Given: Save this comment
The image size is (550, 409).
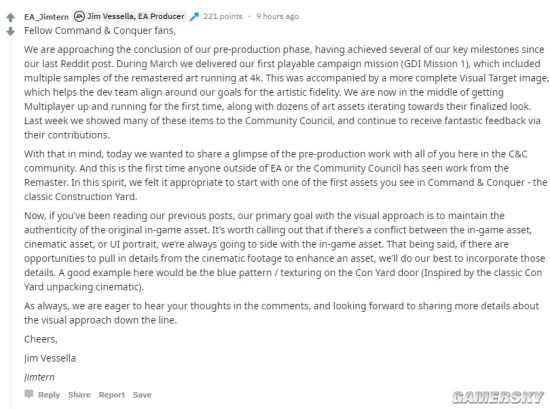Looking at the screenshot, I should [142, 395].
